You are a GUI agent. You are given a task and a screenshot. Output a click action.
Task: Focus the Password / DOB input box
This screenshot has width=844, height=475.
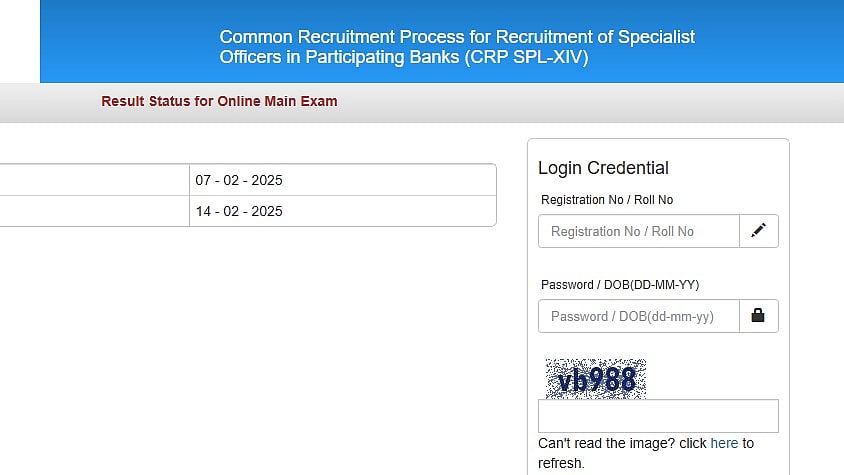(x=638, y=316)
